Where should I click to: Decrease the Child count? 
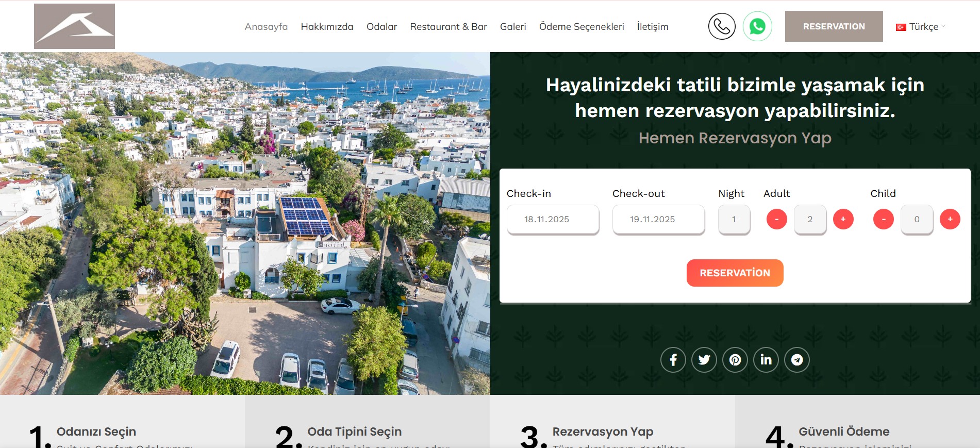pyautogui.click(x=883, y=219)
